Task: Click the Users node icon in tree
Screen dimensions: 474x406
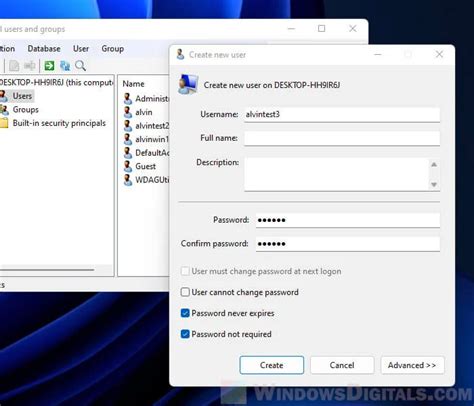Action: click(4, 96)
